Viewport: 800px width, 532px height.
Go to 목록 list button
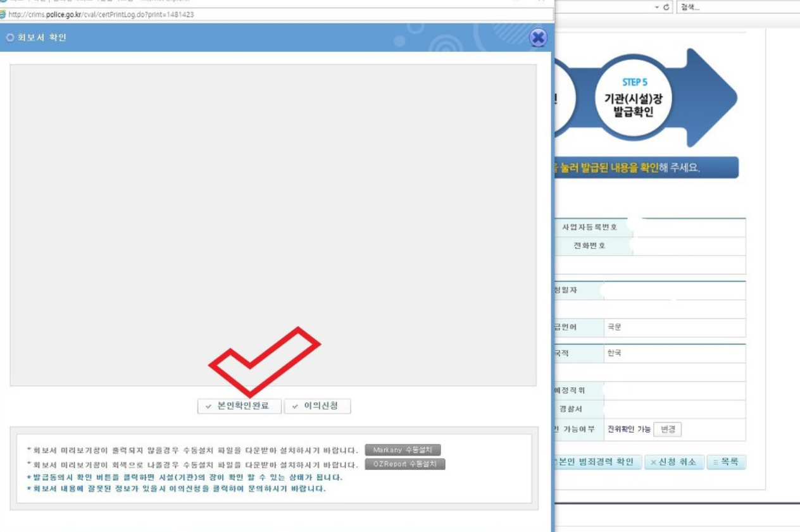tap(727, 462)
